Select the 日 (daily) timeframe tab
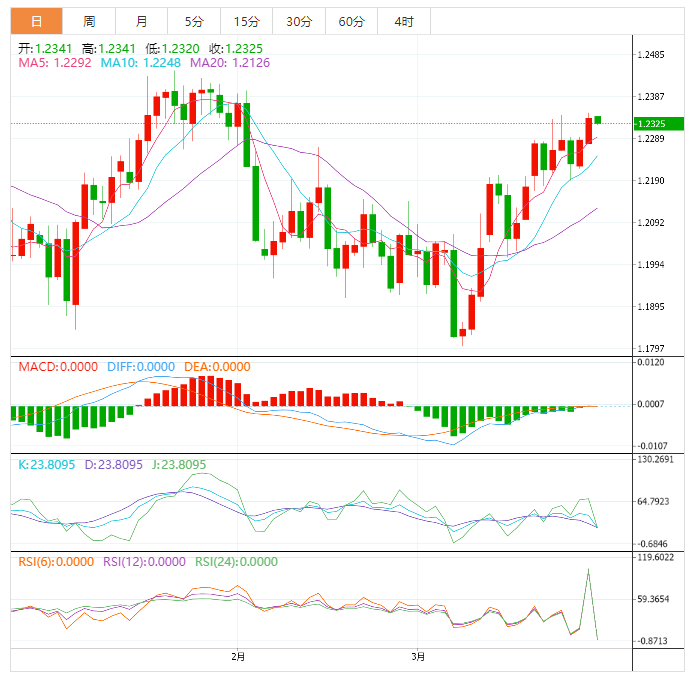Image resolution: width=694 pixels, height=681 pixels. coord(36,21)
